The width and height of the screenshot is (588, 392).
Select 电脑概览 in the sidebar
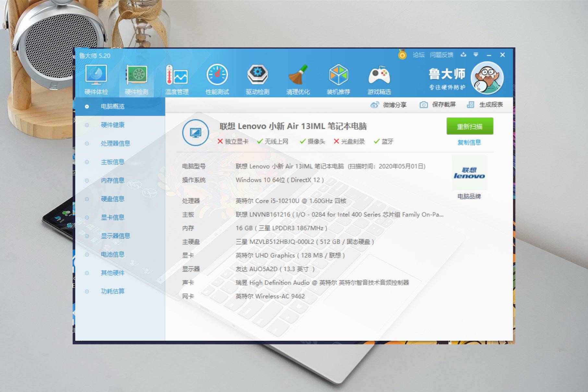[x=120, y=106]
